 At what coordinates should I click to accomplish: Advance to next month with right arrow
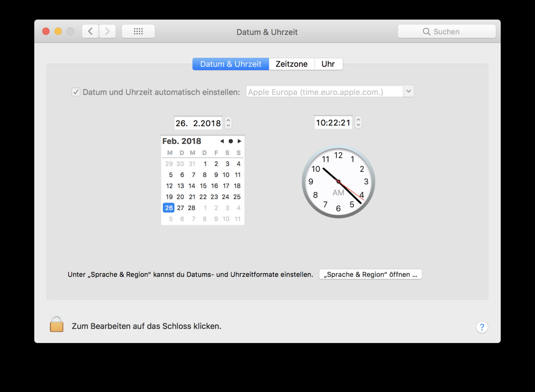pos(239,141)
